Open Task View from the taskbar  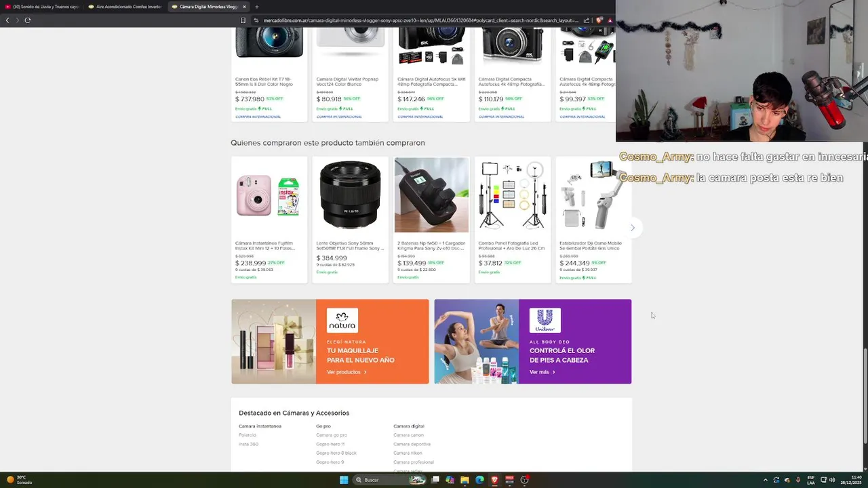point(435,480)
